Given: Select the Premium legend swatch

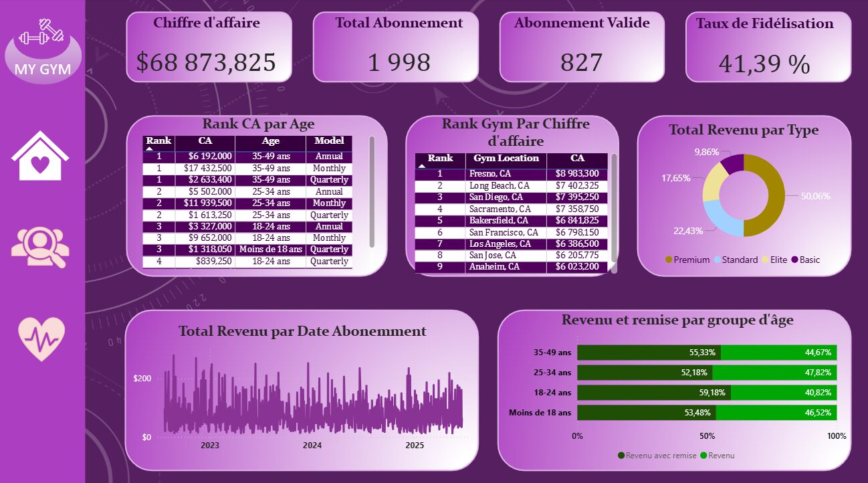Looking at the screenshot, I should tap(669, 260).
